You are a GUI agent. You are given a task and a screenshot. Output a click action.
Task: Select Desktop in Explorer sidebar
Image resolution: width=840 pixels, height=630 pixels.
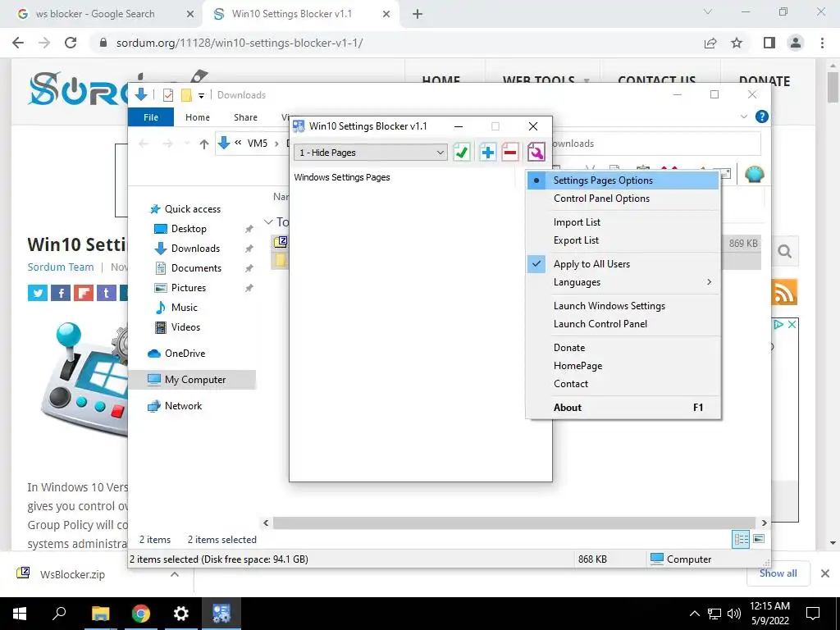(x=189, y=229)
